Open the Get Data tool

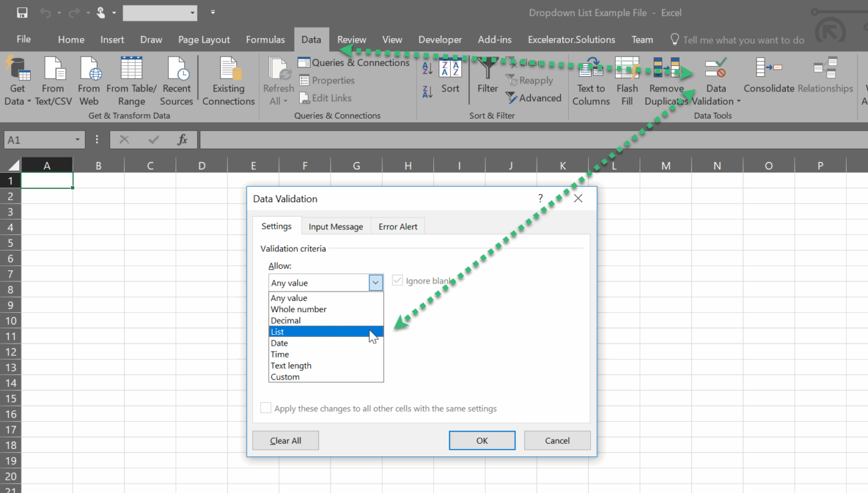tap(17, 81)
